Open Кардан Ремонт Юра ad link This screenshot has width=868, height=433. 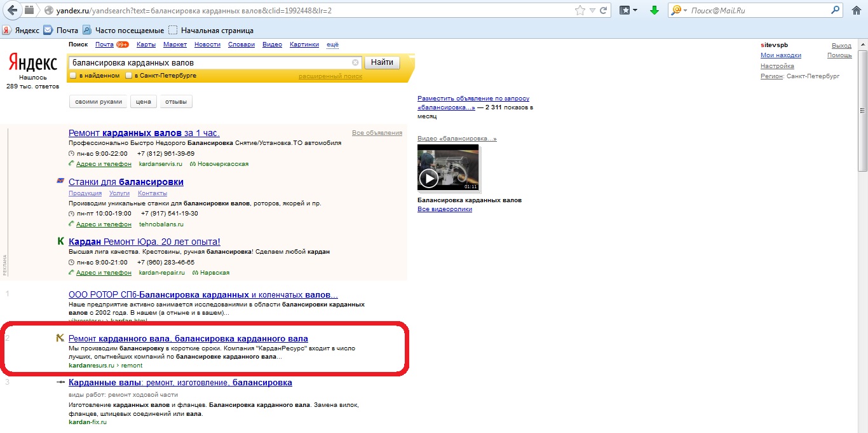144,242
